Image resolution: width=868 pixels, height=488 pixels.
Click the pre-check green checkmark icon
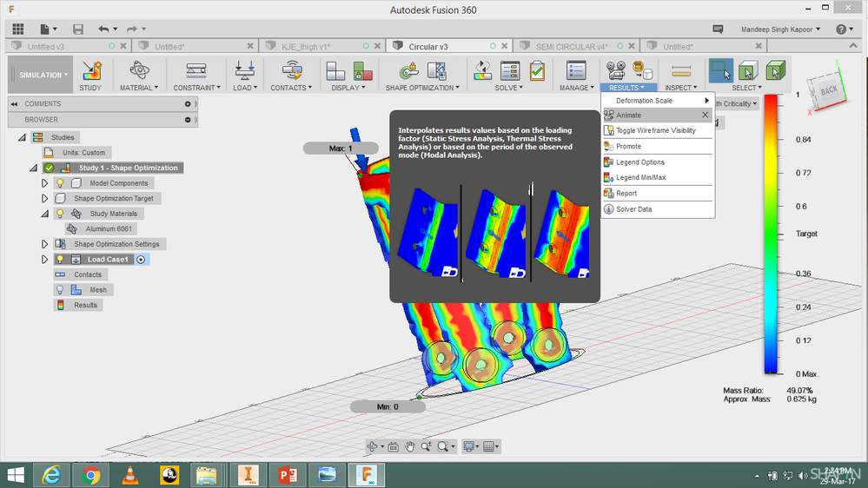click(537, 71)
